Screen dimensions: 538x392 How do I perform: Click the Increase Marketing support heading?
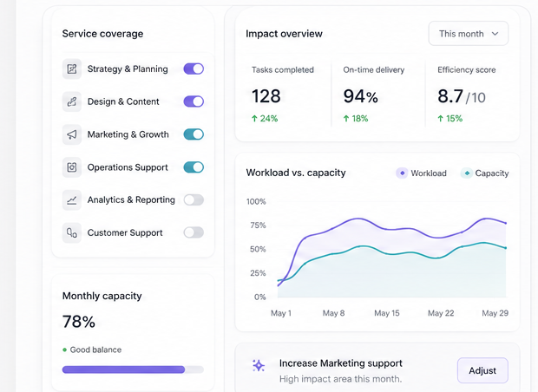coord(341,363)
